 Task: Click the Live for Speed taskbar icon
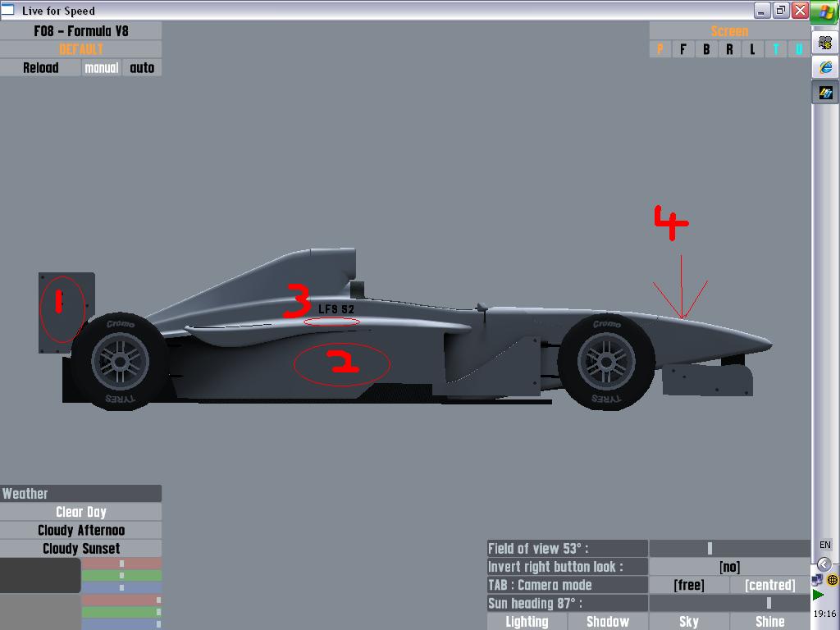pos(825,93)
